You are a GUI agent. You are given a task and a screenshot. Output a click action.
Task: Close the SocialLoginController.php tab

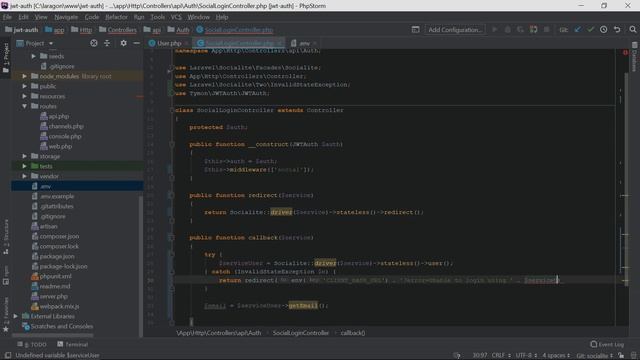[280, 43]
